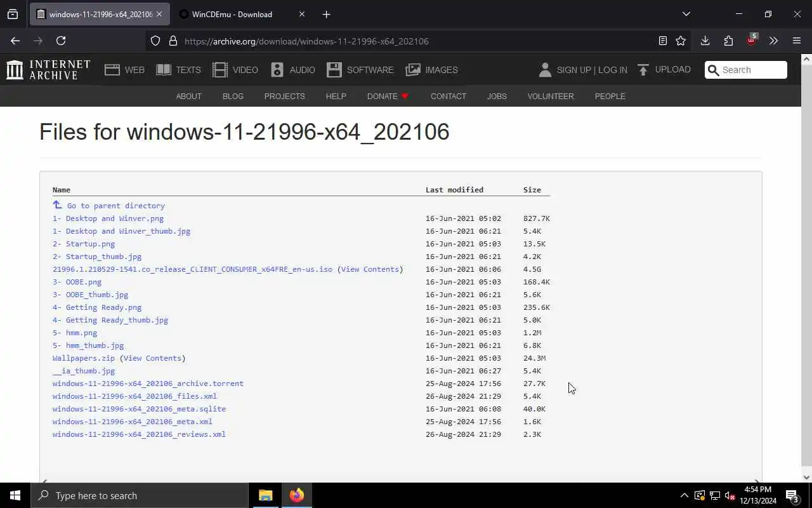Bookmark this page with star icon

[681, 41]
